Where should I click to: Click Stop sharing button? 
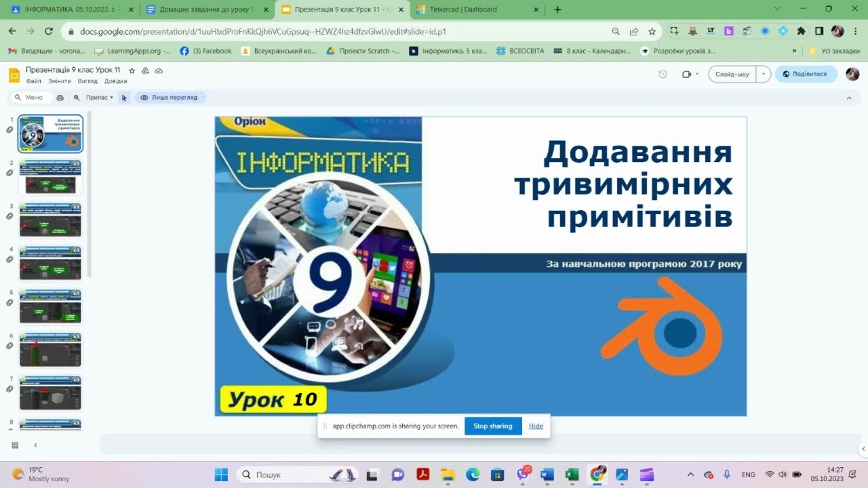(x=493, y=426)
